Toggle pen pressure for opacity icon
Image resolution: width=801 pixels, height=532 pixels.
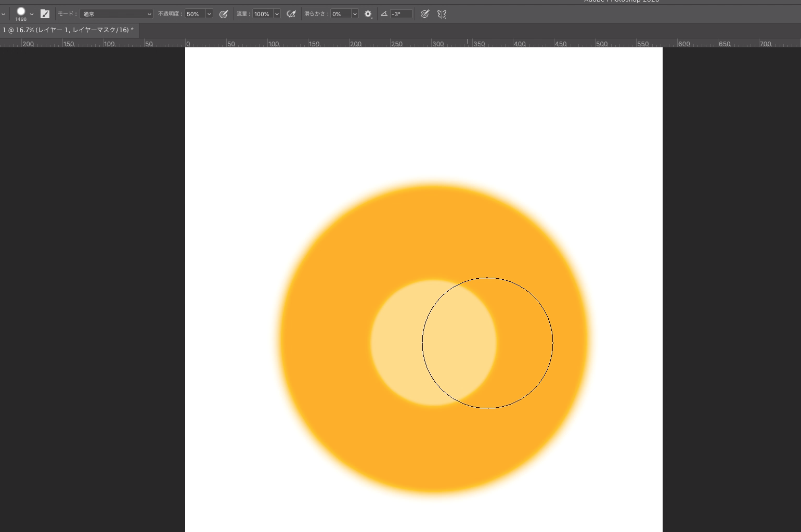tap(224, 14)
